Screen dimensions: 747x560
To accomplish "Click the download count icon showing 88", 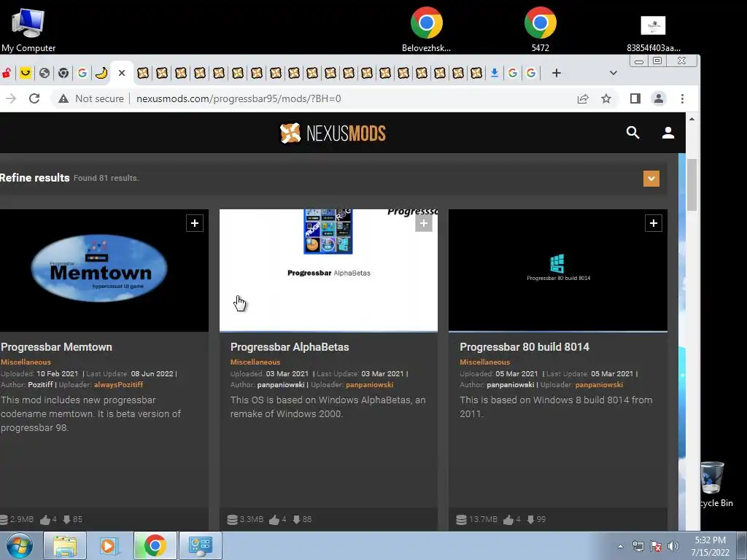I will [x=296, y=519].
